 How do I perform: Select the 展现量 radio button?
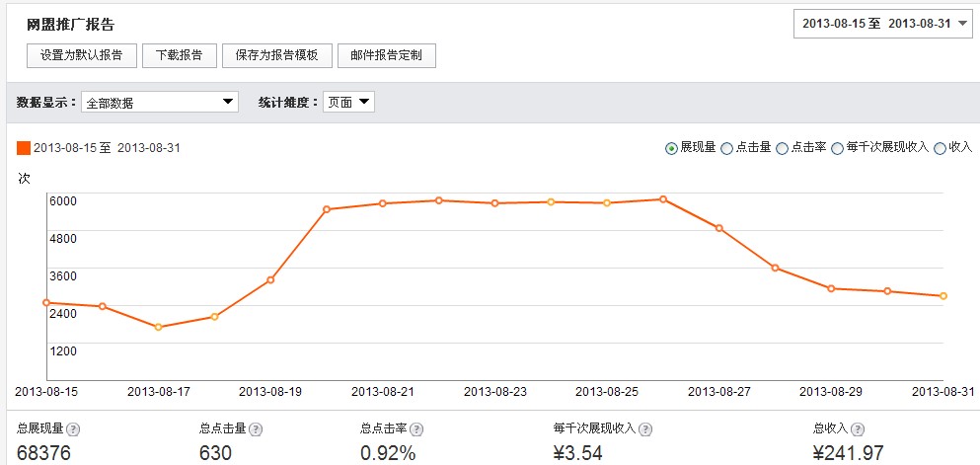672,148
